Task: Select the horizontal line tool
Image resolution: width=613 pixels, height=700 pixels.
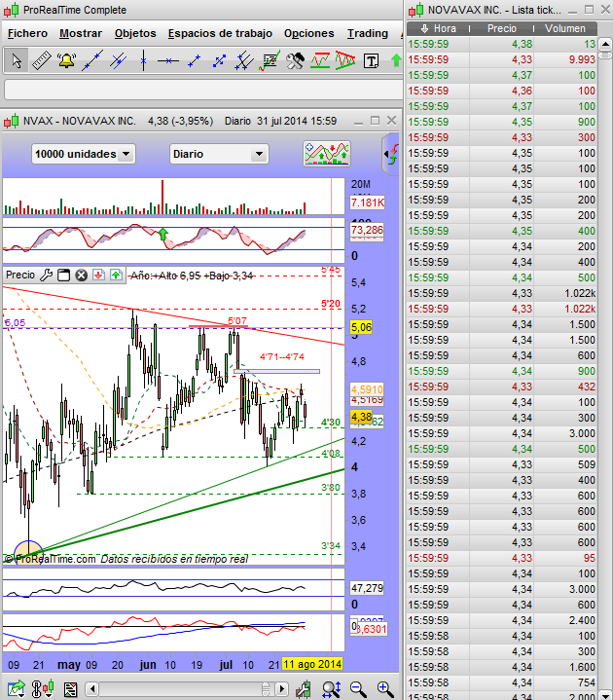Action: point(168,60)
